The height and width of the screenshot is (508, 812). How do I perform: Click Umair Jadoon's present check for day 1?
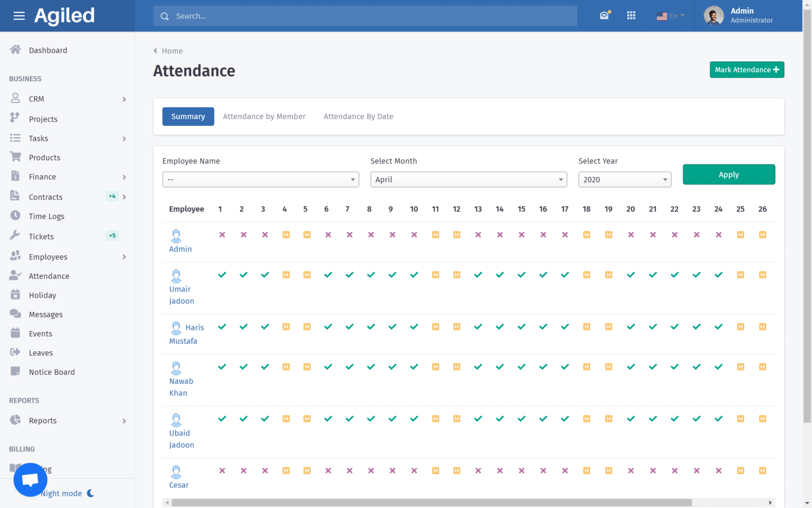pyautogui.click(x=222, y=275)
